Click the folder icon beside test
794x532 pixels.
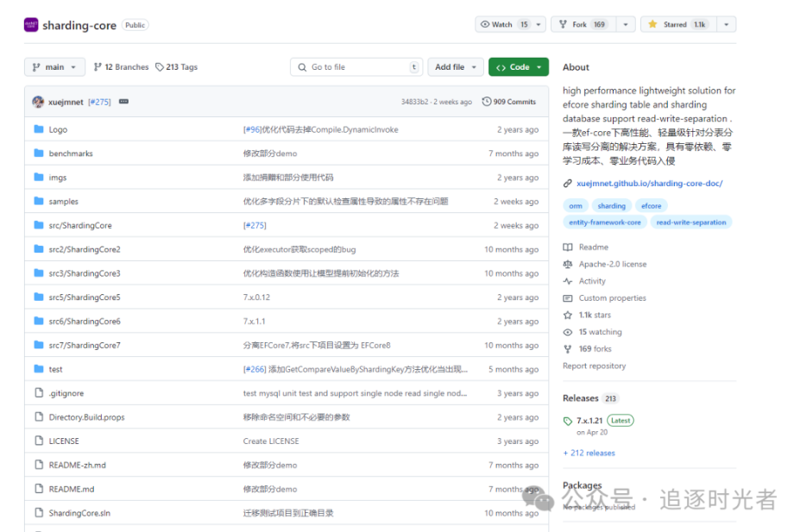(x=39, y=369)
